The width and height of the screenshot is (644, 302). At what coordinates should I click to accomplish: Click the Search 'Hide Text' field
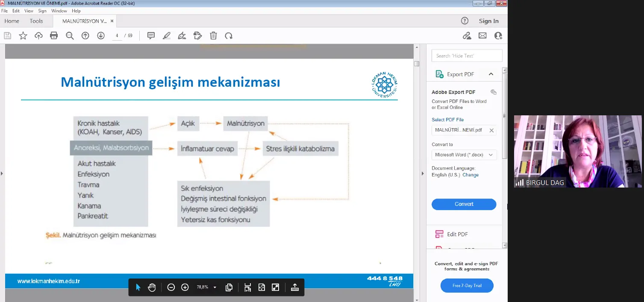(x=467, y=56)
